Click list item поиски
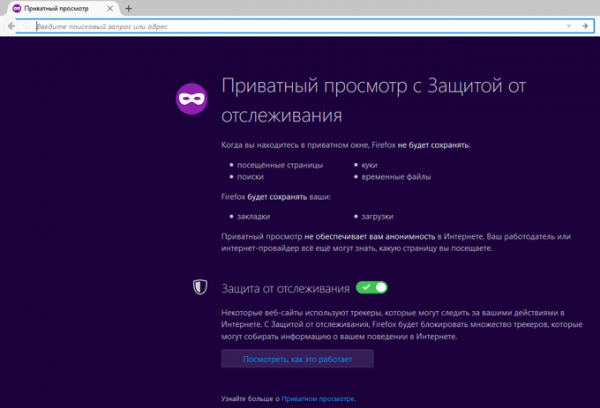This screenshot has width=600, height=408. coord(250,177)
